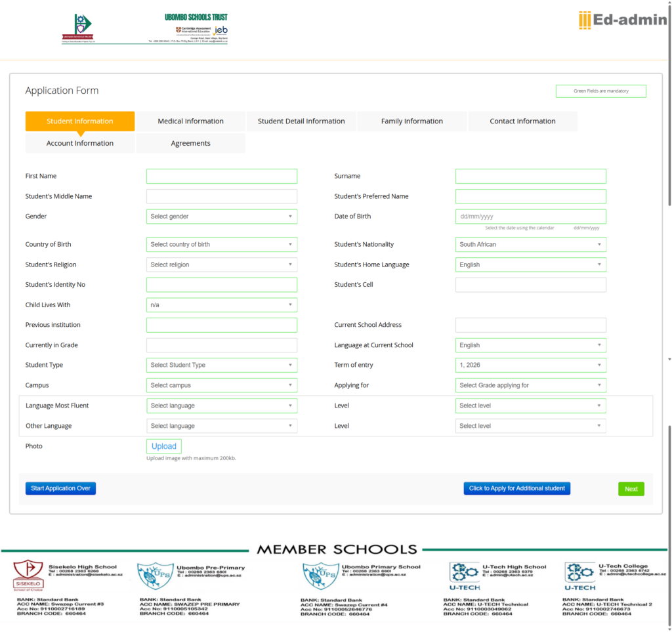Focus the Student's Preferred Name field
Viewport: 672px width, 632px height.
530,196
